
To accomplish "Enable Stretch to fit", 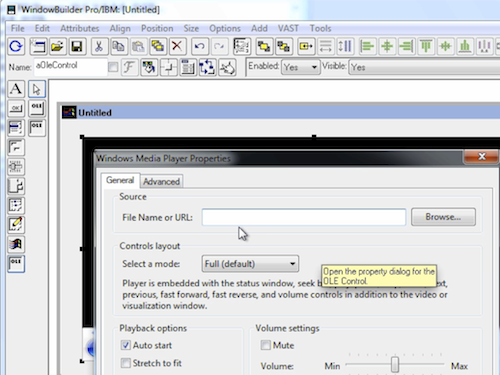I will point(126,363).
